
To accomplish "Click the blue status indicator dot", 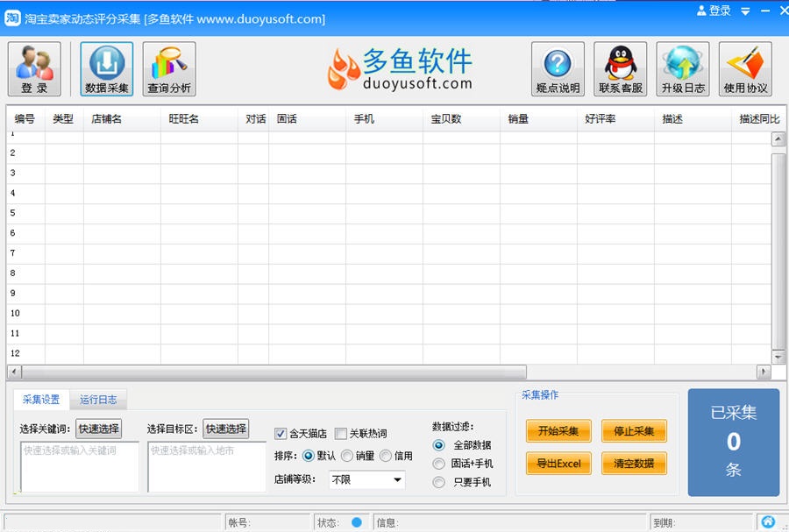I will tap(357, 522).
